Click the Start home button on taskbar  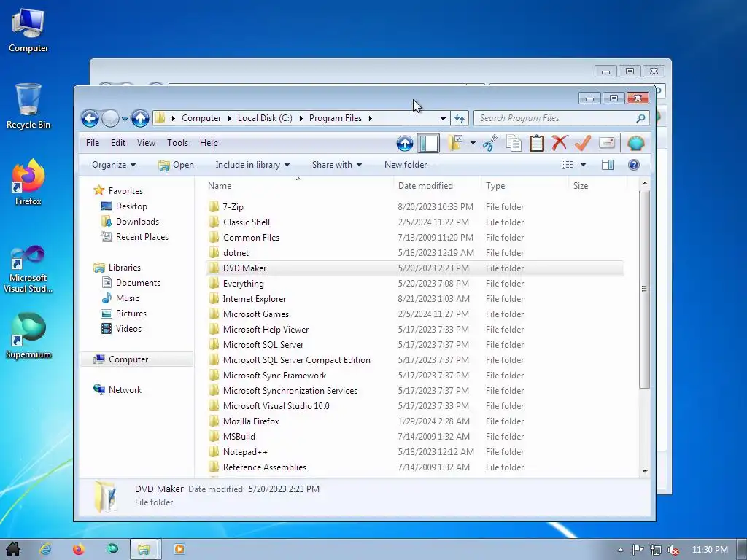click(13, 549)
